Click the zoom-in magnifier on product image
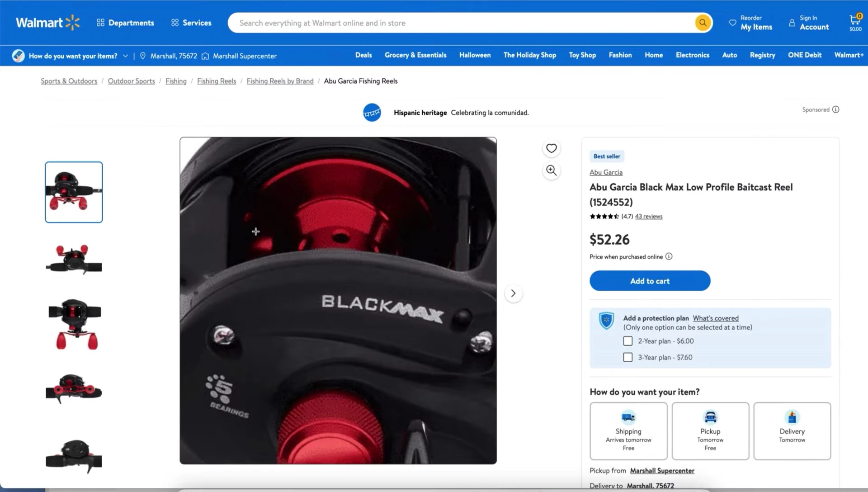 (551, 170)
